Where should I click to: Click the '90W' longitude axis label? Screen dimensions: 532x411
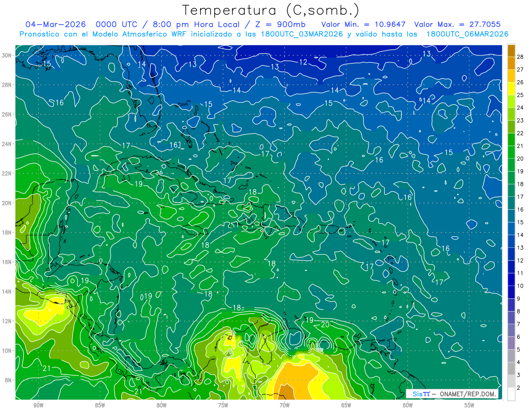(x=38, y=405)
